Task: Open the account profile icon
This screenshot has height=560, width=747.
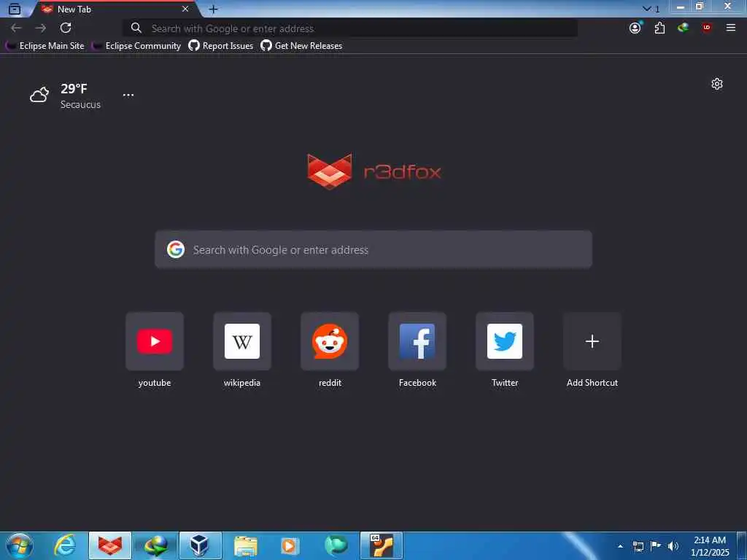Action: [635, 28]
